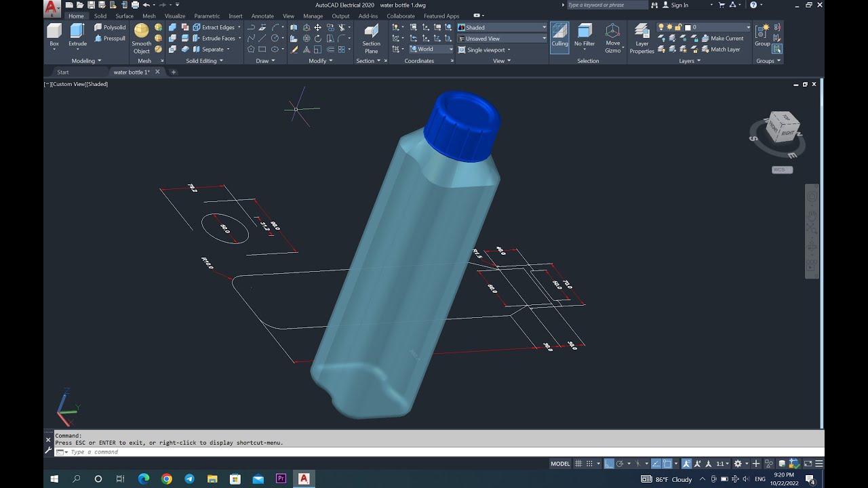Click the Open folder icon in quick access

point(80,5)
